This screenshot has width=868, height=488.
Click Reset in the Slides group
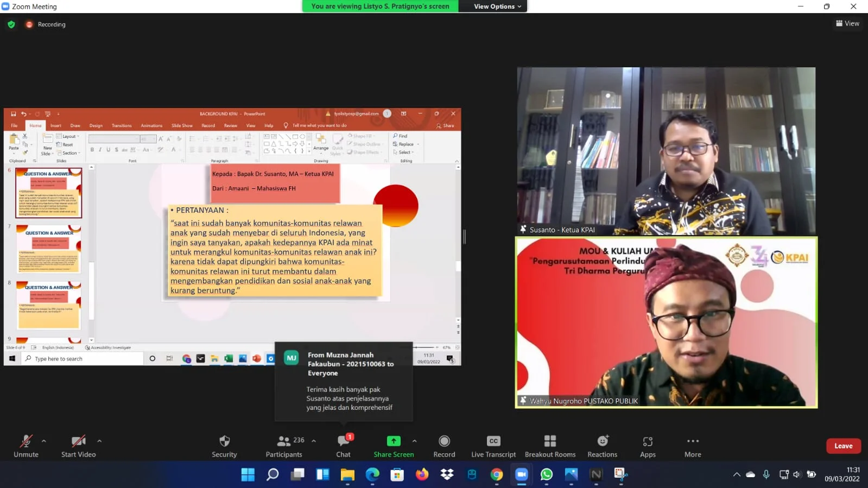point(65,144)
